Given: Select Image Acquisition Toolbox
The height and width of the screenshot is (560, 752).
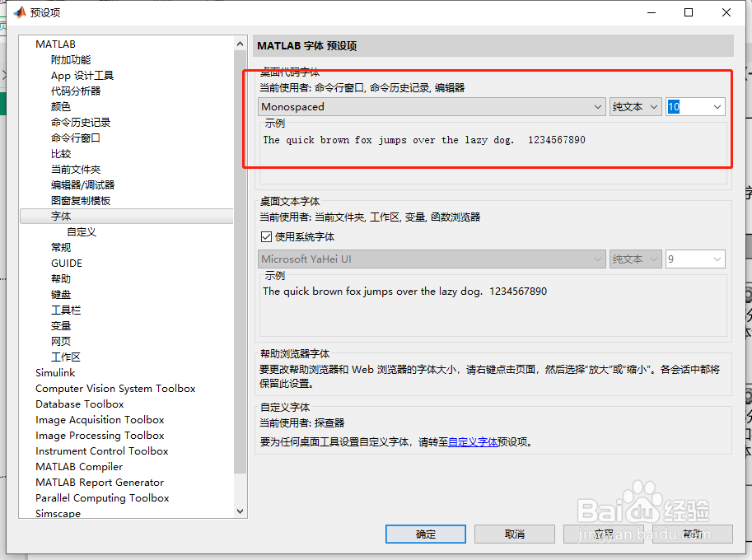Looking at the screenshot, I should pyautogui.click(x=100, y=419).
